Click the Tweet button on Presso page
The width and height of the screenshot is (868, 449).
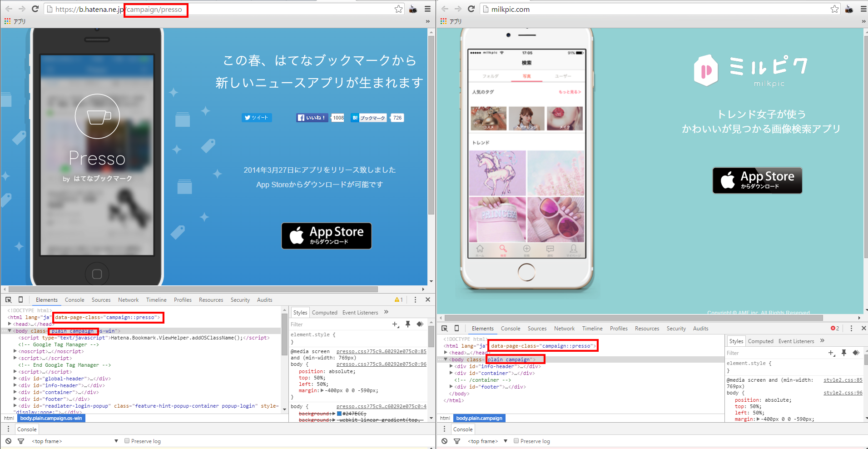[257, 118]
